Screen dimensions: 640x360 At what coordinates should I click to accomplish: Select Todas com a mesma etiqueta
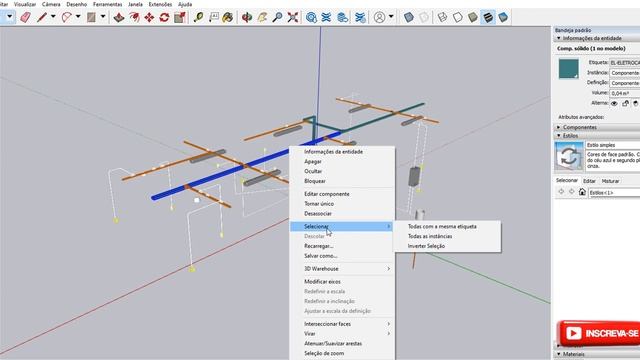tap(442, 227)
